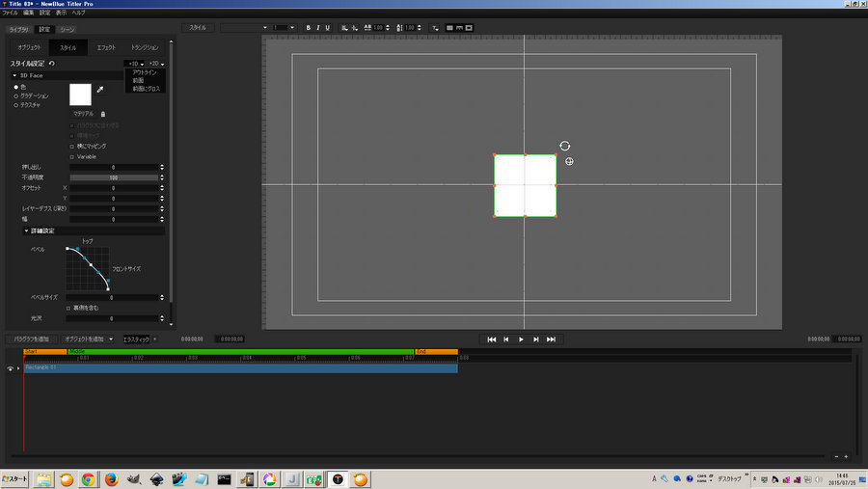Image resolution: width=868 pixels, height=489 pixels.
Task: Toggle Underline text formatting
Action: click(x=327, y=28)
